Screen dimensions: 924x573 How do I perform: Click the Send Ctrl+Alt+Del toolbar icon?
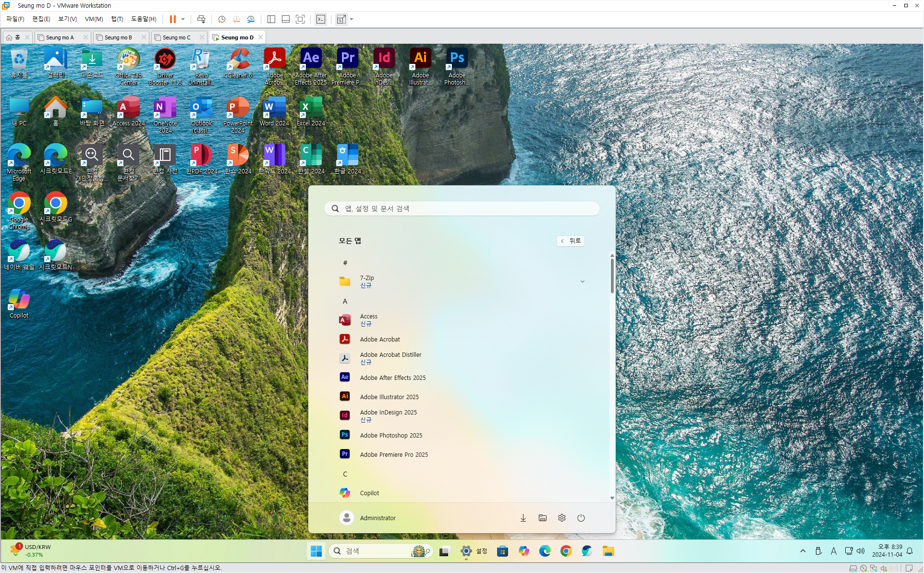pyautogui.click(x=201, y=19)
